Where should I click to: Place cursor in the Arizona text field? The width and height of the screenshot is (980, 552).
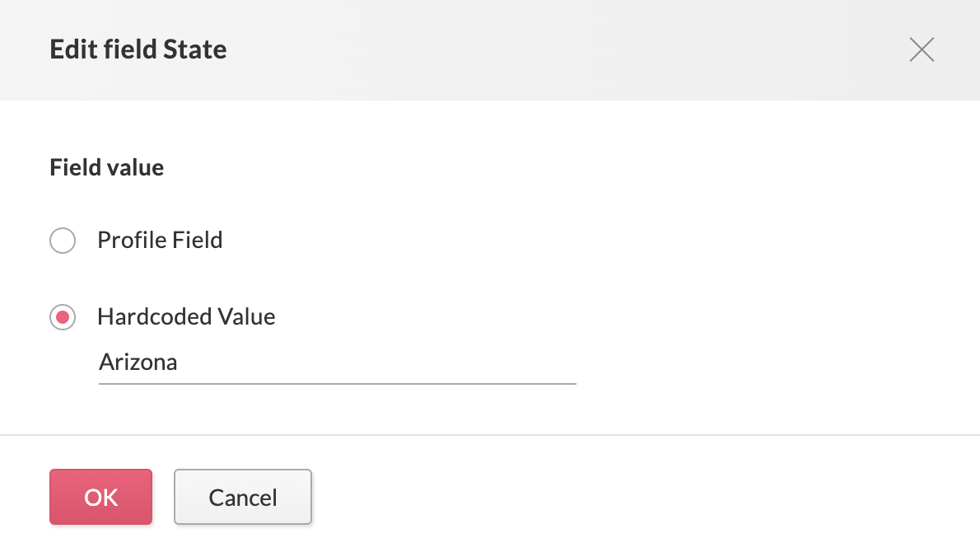tap(338, 363)
